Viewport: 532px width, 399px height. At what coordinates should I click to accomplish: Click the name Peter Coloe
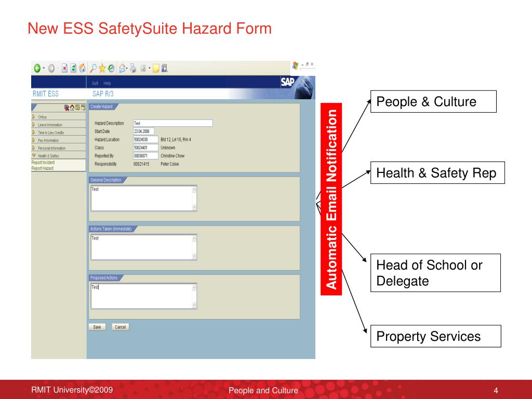point(170,164)
